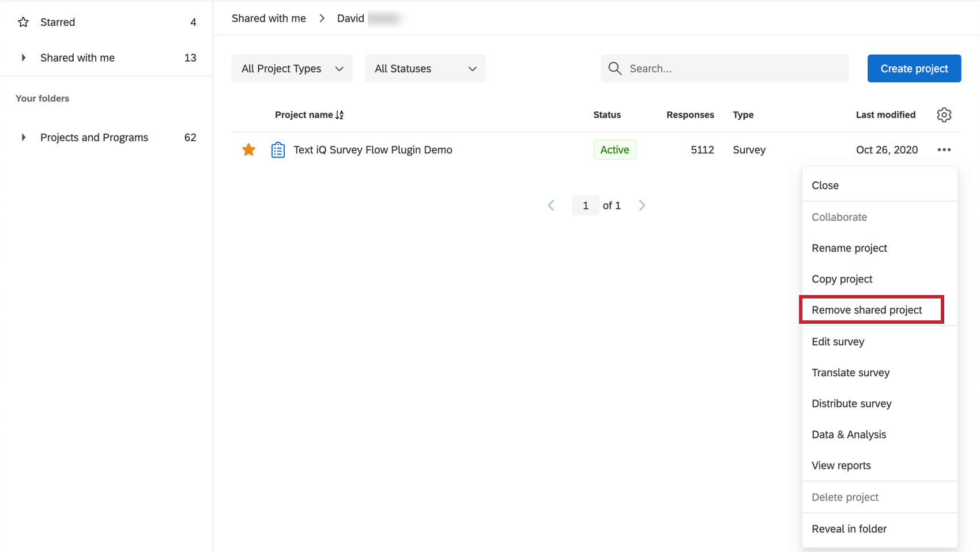Click the Active status badge
980x552 pixels.
[x=615, y=149]
